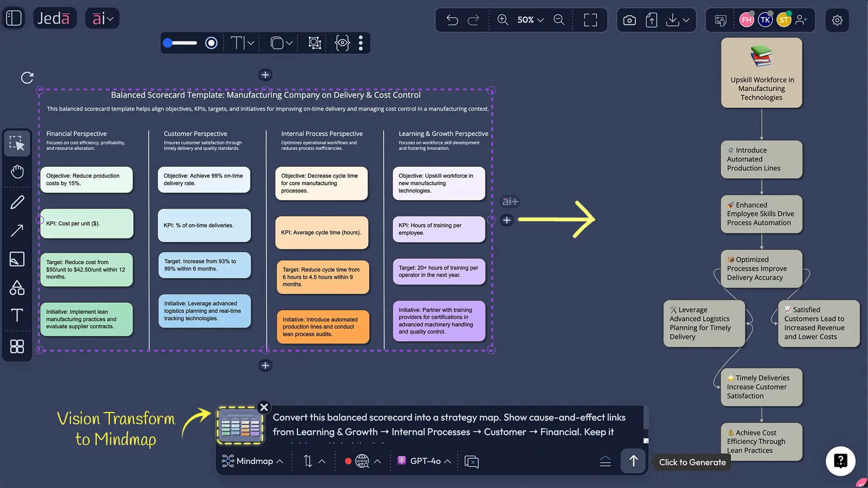The width and height of the screenshot is (868, 488).
Task: Adjust the blue stroke width slider
Action: click(168, 43)
